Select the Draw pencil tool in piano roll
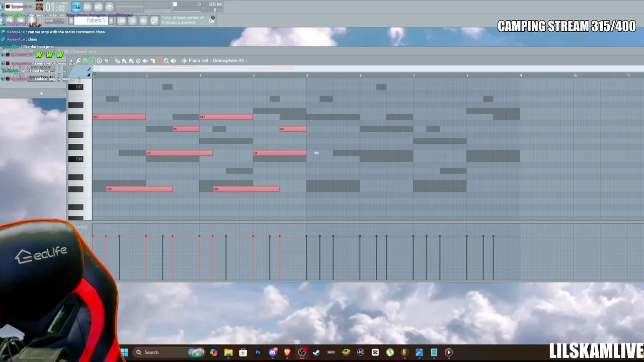Screen dimensions: 644x362 117,61
